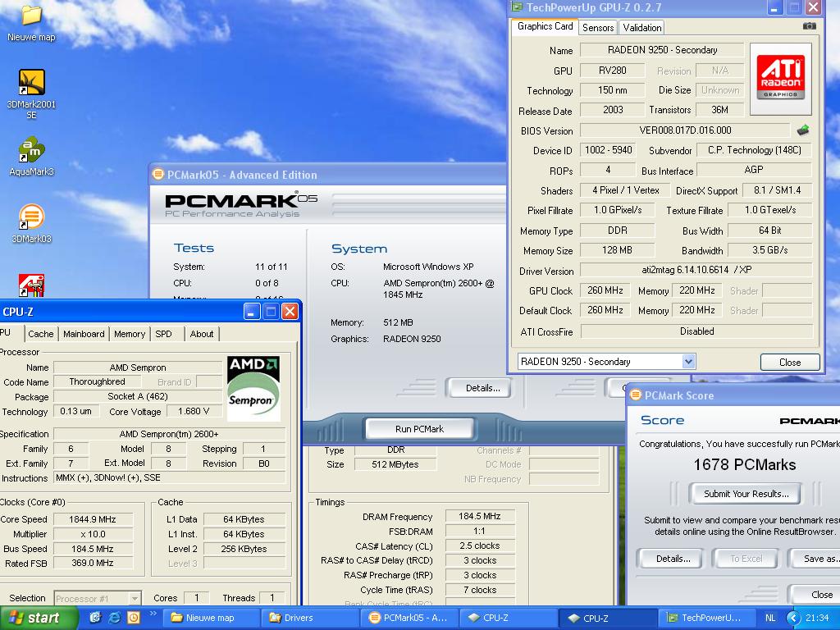Click the GPU-Z title bar icon
Image resolution: width=840 pixels, height=630 pixels.
click(517, 7)
